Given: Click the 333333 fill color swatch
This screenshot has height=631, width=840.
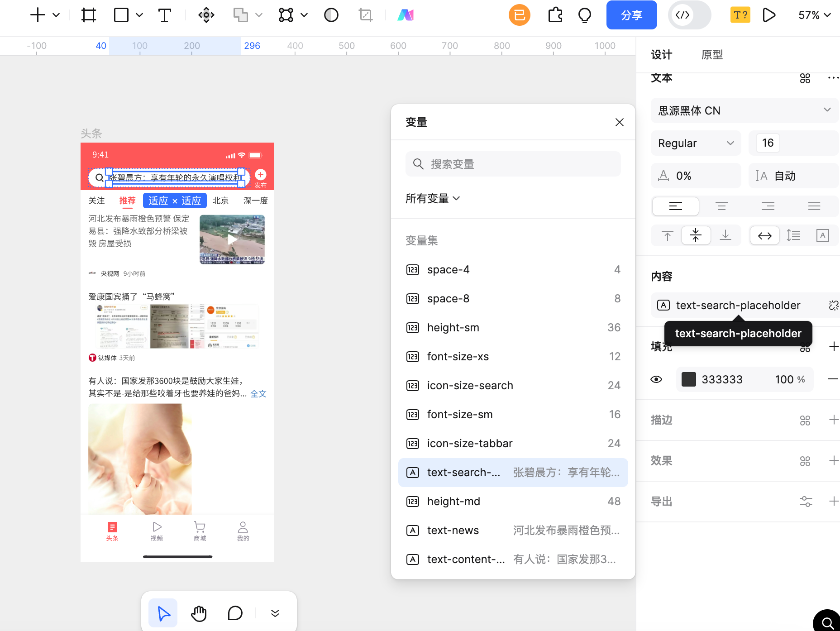Looking at the screenshot, I should (x=689, y=379).
